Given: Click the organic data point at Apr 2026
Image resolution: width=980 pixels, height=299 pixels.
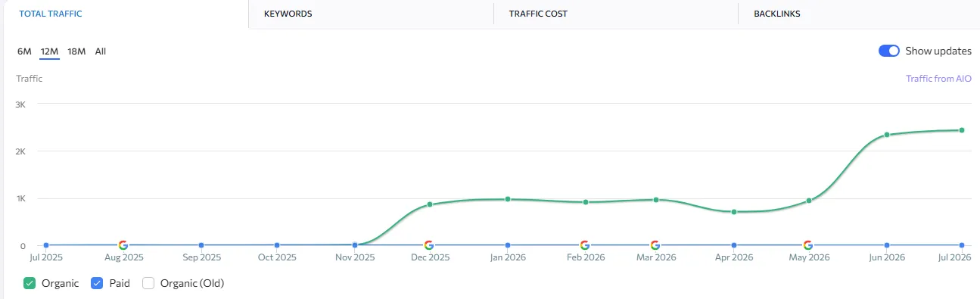Looking at the screenshot, I should 734,212.
